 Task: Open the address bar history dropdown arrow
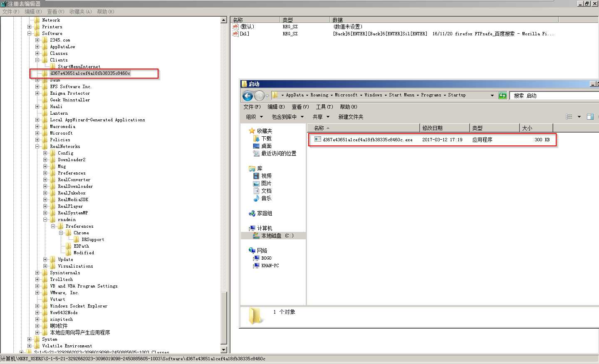492,96
